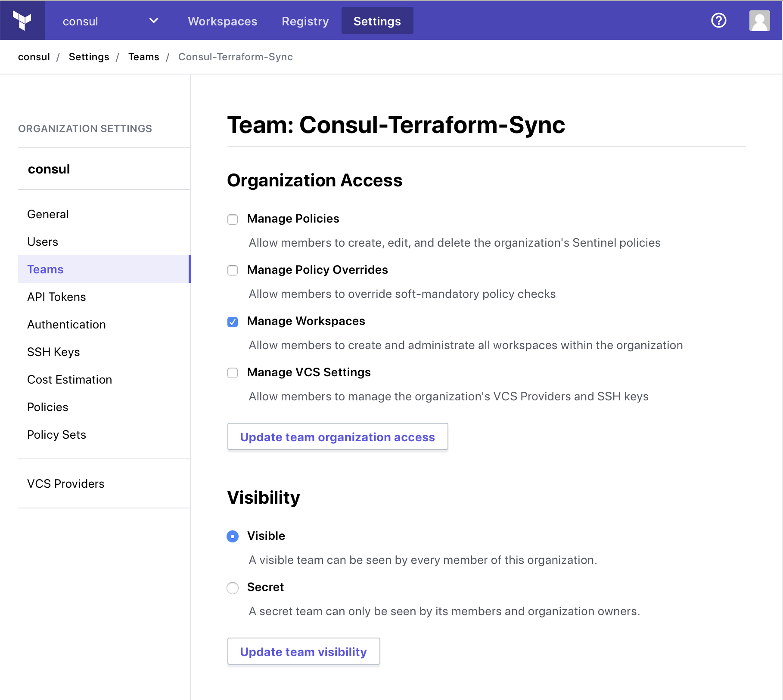Click ORGANIZATION SETTINGS sidebar label
This screenshot has height=700, width=783.
(x=85, y=129)
